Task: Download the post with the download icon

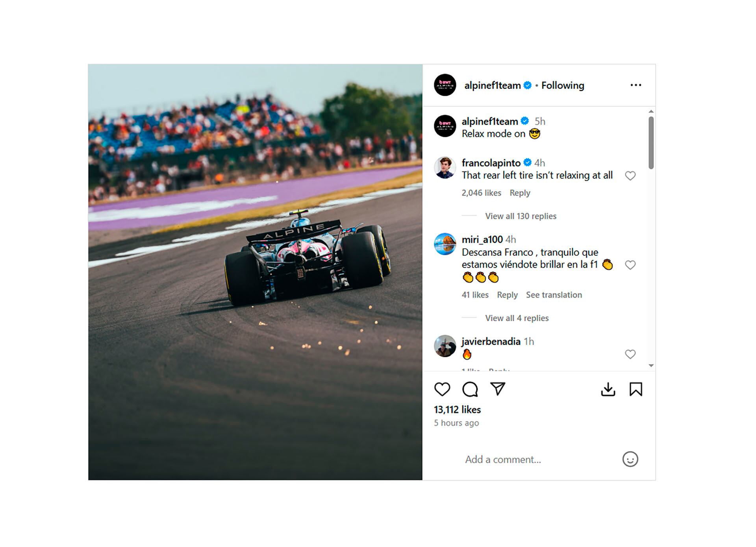Action: [x=608, y=389]
